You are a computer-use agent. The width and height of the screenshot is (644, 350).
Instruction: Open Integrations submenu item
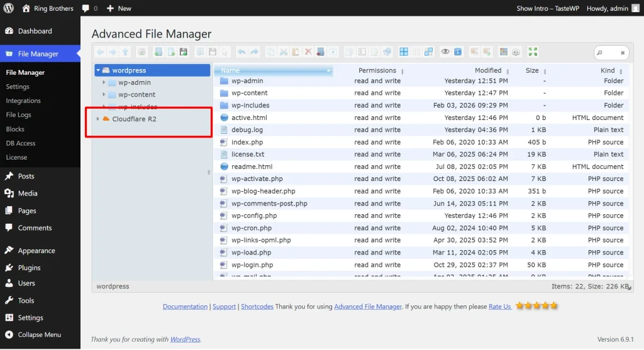point(23,101)
